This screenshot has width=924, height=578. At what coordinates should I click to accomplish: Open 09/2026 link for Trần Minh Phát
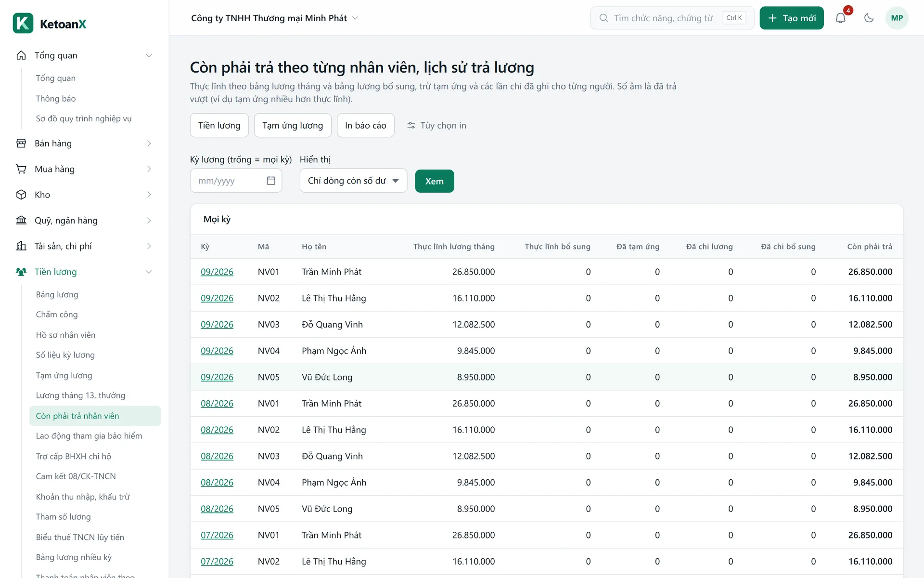[x=217, y=272]
